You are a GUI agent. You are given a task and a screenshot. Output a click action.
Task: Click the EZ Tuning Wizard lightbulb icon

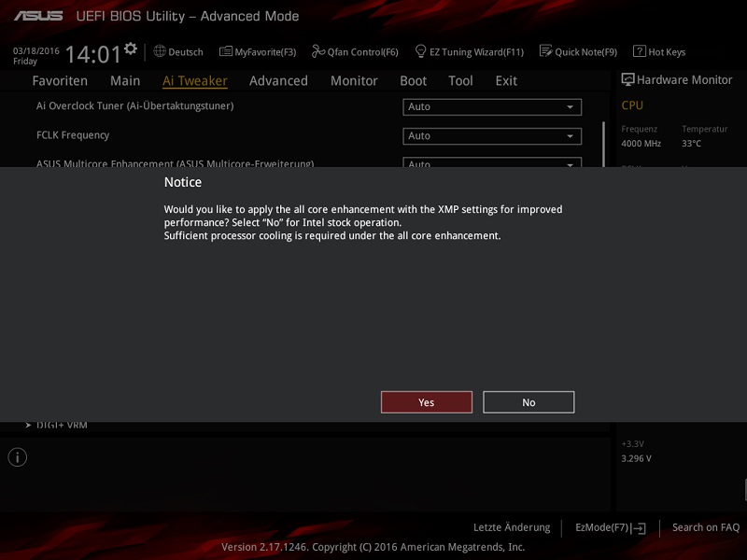(420, 51)
